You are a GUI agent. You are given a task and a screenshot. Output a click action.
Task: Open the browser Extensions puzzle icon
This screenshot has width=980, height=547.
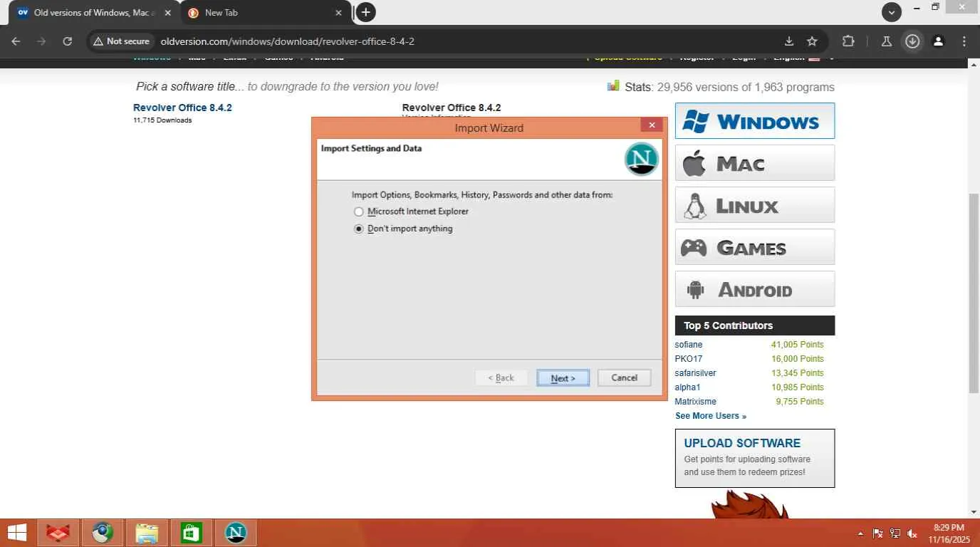[x=848, y=41]
